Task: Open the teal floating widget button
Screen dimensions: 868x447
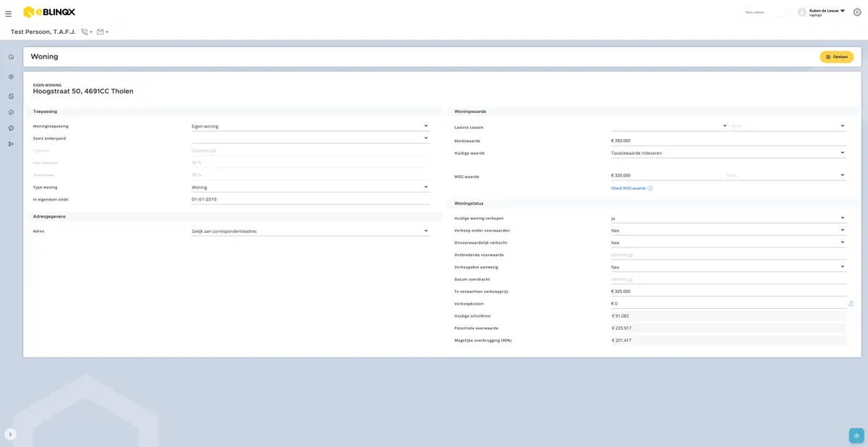Action: click(856, 435)
